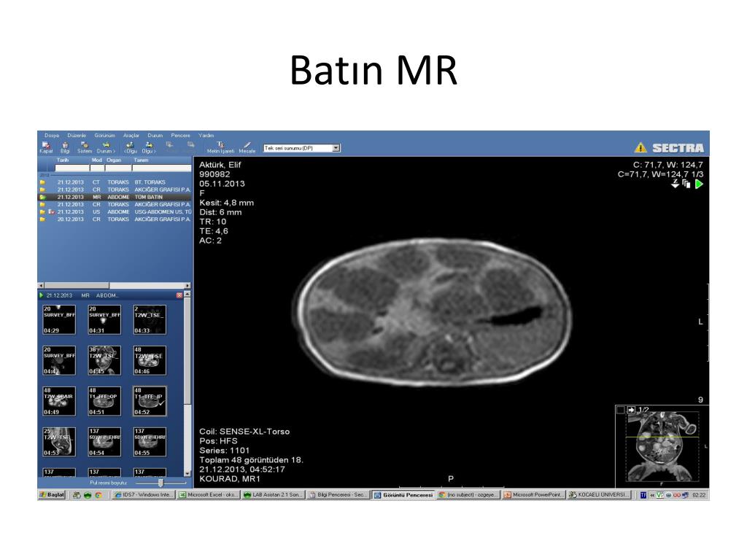Adjust the Pul resmi boyutu thumbnail size slider
This screenshot has width=747, height=560.
click(x=161, y=483)
